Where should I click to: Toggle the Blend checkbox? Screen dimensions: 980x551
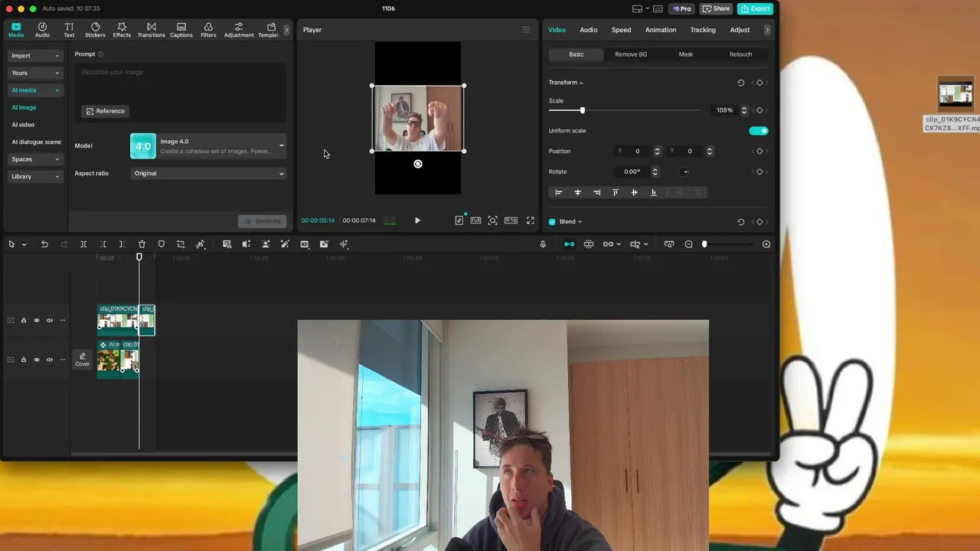coord(552,222)
